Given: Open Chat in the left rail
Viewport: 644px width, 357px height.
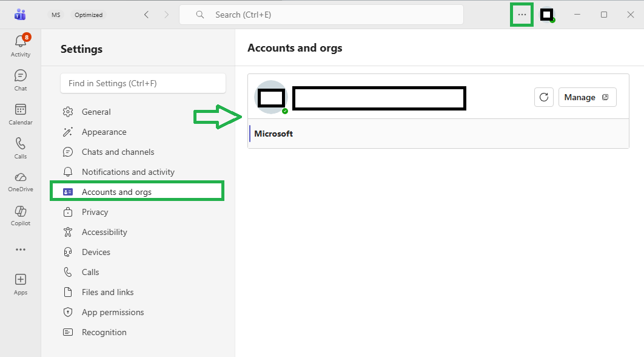Looking at the screenshot, I should pyautogui.click(x=21, y=80).
